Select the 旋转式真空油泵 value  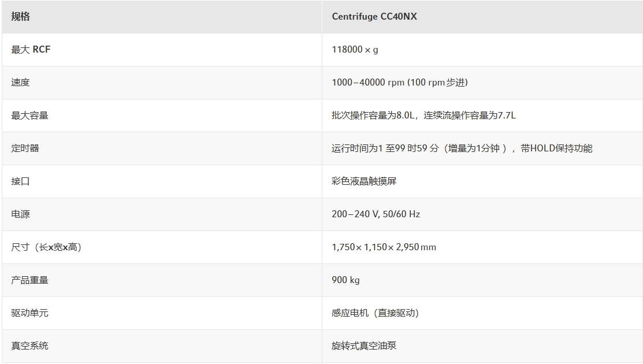click(364, 346)
